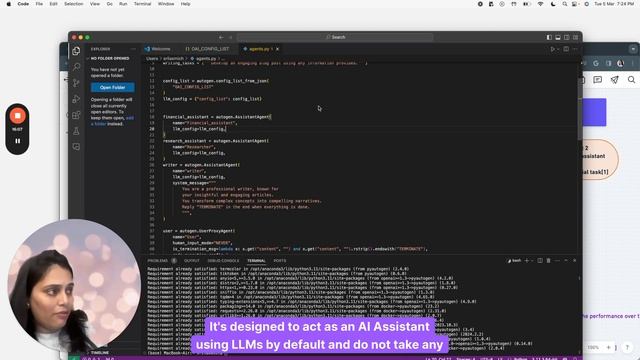The width and height of the screenshot is (640, 360).
Task: Toggle the secondary side bar layout icon
Action: [567, 37]
